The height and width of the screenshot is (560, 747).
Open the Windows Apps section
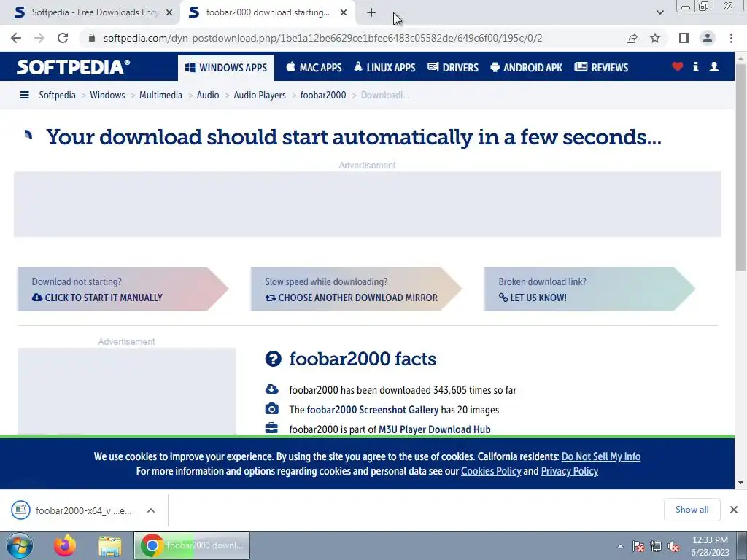click(226, 68)
